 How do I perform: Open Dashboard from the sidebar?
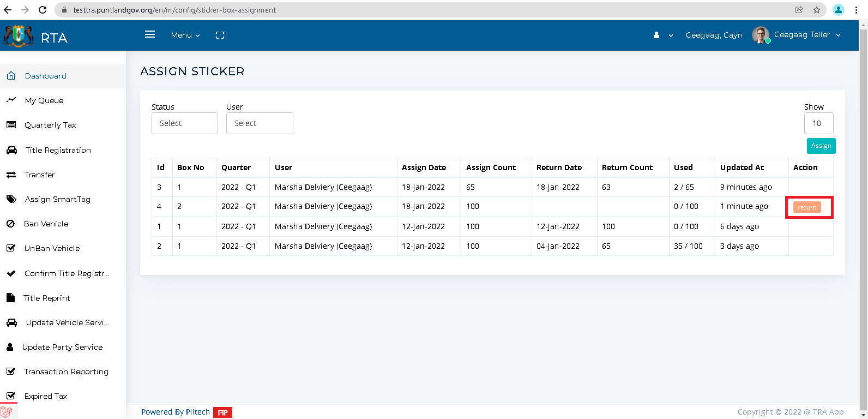click(x=45, y=76)
